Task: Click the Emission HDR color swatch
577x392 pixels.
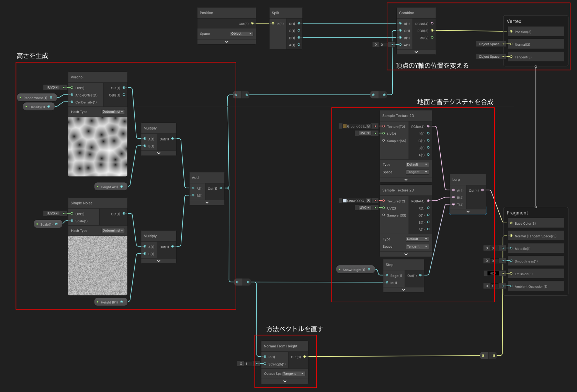Action: (x=493, y=273)
